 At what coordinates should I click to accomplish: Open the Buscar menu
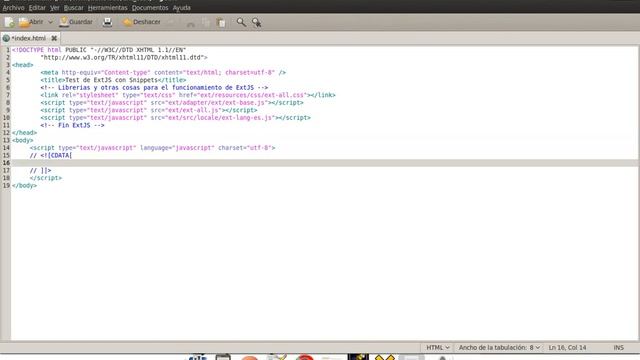click(73, 8)
